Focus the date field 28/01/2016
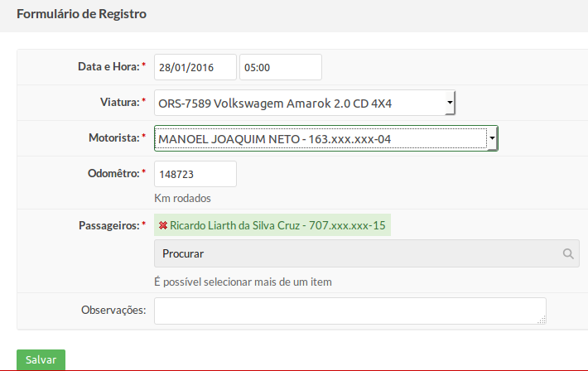The height and width of the screenshot is (371, 588). [x=195, y=67]
